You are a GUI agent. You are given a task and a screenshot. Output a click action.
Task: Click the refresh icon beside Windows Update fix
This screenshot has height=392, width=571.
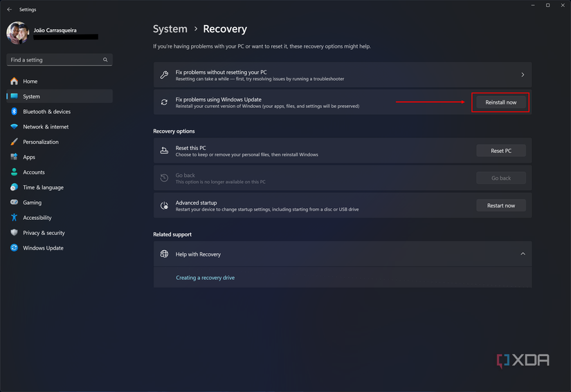pyautogui.click(x=164, y=102)
